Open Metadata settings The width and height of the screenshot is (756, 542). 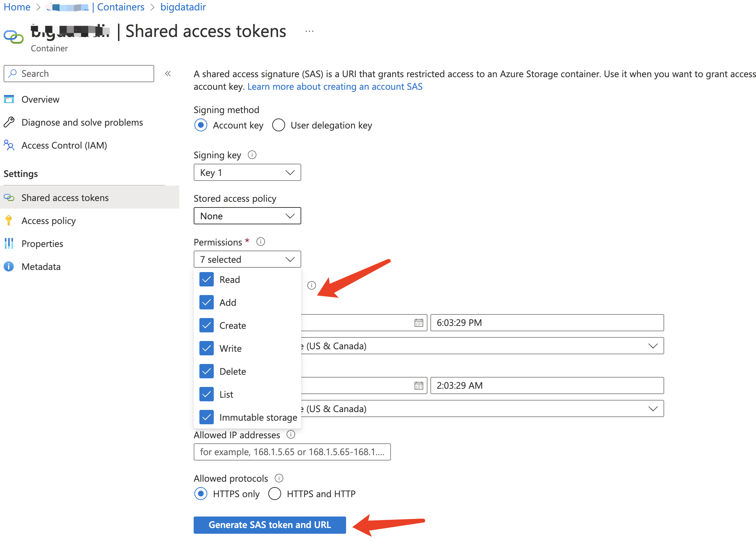coord(41,267)
